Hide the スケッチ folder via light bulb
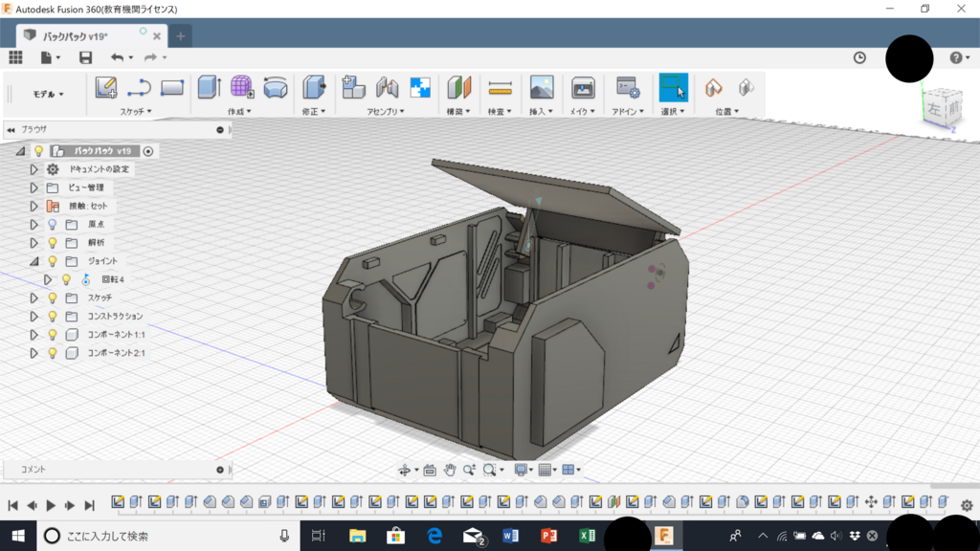Viewport: 980px width, 551px height. pyautogui.click(x=53, y=298)
